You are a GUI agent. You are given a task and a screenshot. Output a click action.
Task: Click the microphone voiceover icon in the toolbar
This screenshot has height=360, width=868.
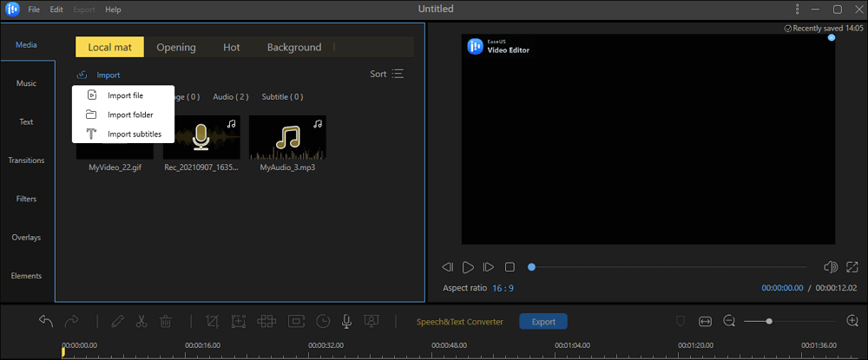pyautogui.click(x=346, y=321)
